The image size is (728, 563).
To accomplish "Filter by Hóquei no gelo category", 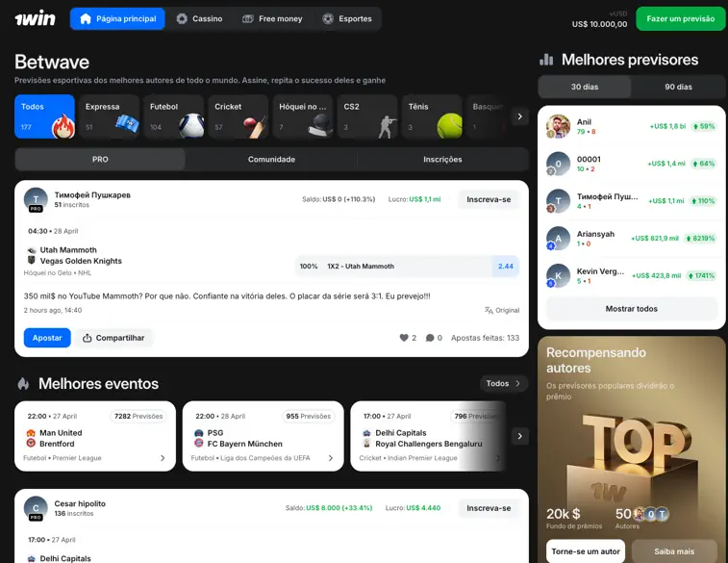I will 303,116.
